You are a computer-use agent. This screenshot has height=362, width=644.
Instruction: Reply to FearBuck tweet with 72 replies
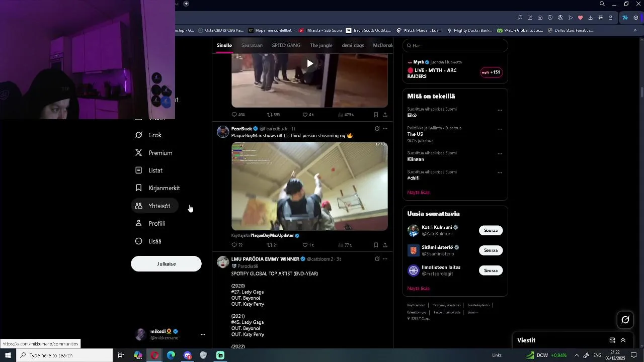(237, 245)
